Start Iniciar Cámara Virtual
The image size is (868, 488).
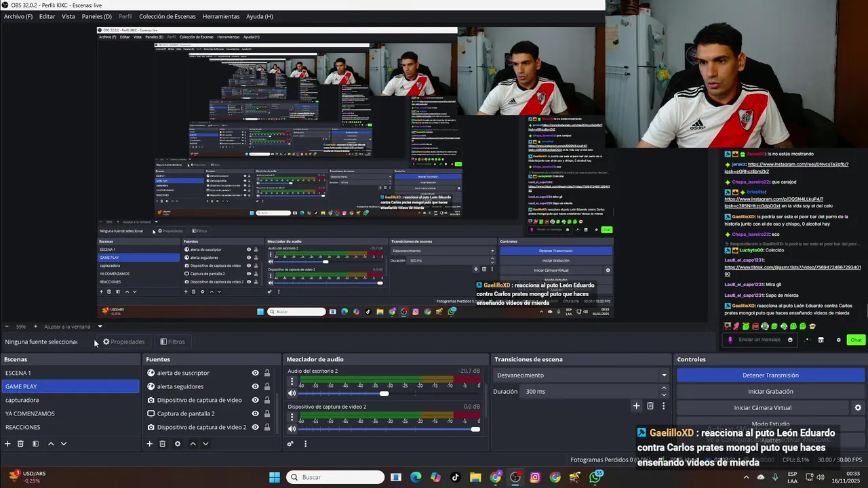(x=763, y=407)
